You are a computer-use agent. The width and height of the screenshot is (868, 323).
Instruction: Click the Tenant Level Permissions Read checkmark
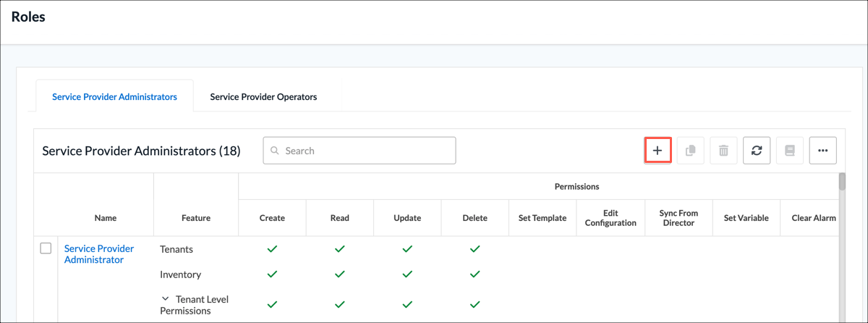(340, 305)
